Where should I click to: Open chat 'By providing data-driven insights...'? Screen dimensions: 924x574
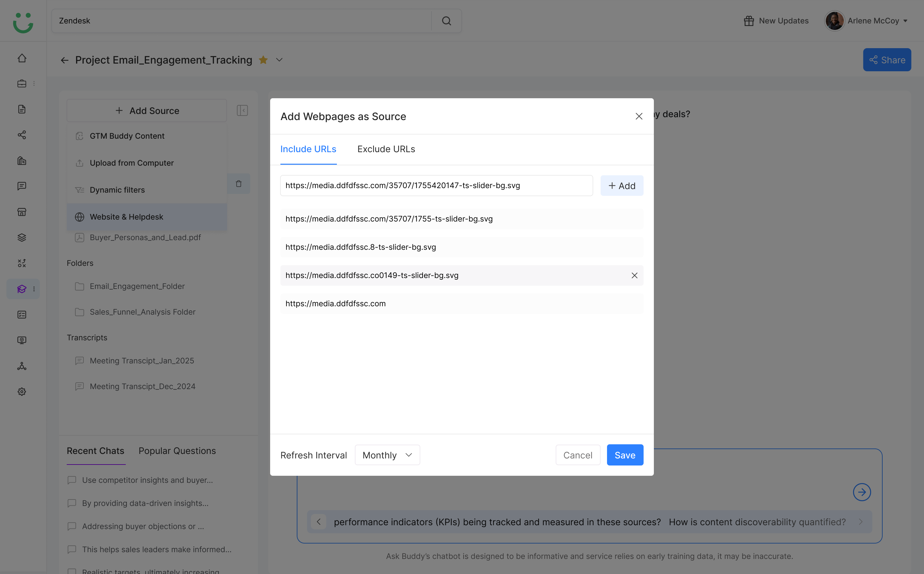pyautogui.click(x=145, y=503)
